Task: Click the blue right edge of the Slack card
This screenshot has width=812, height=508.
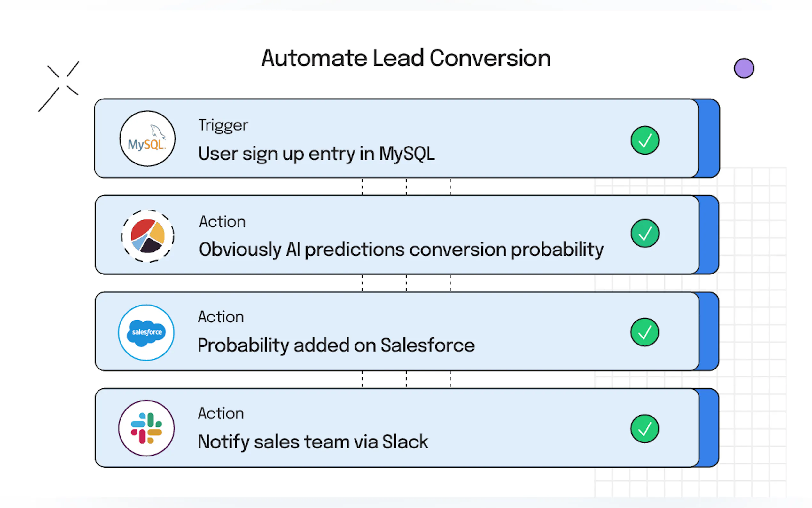Action: 708,428
